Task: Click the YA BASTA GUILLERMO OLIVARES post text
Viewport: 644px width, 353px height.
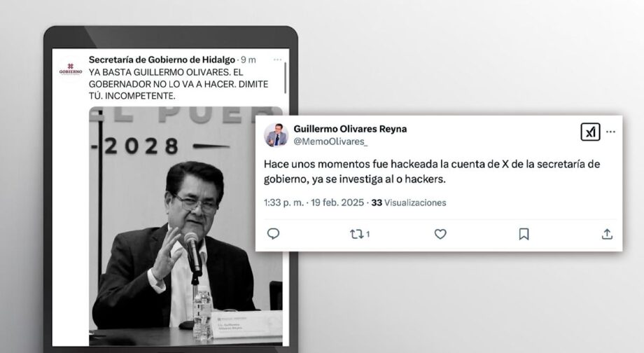Action: click(178, 84)
